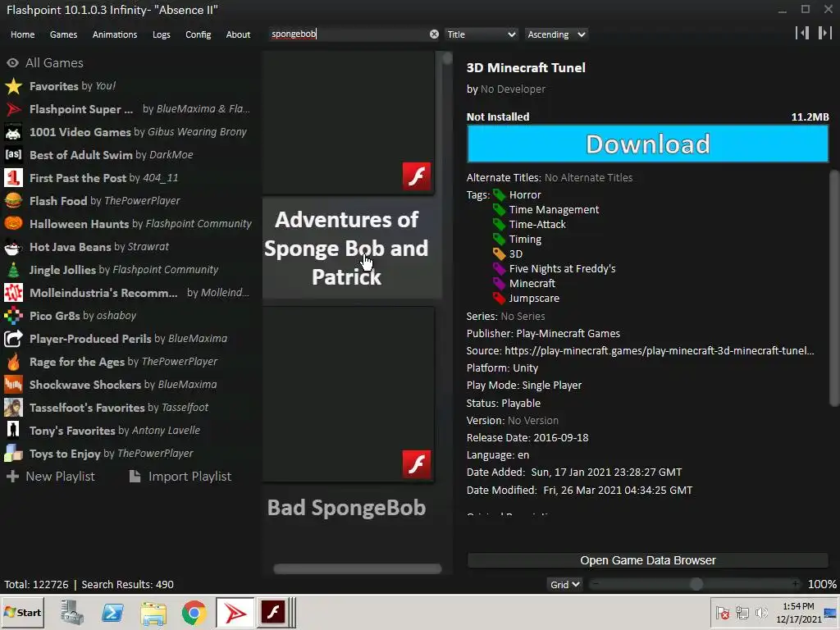
Task: Click the 3D Minecraft Tunel title
Action: pyautogui.click(x=526, y=67)
